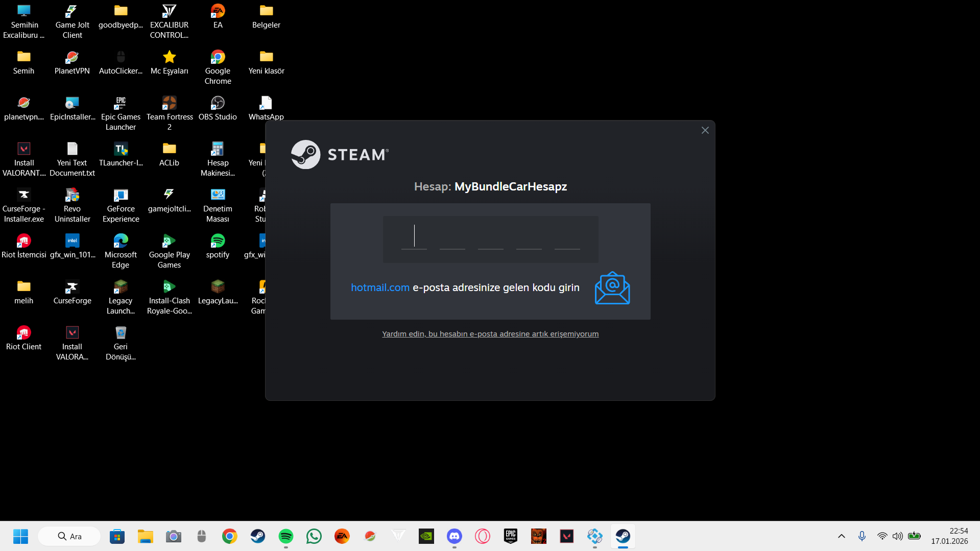This screenshot has width=980, height=551.
Task: Select the Belgeler folder on desktop
Action: pyautogui.click(x=267, y=16)
